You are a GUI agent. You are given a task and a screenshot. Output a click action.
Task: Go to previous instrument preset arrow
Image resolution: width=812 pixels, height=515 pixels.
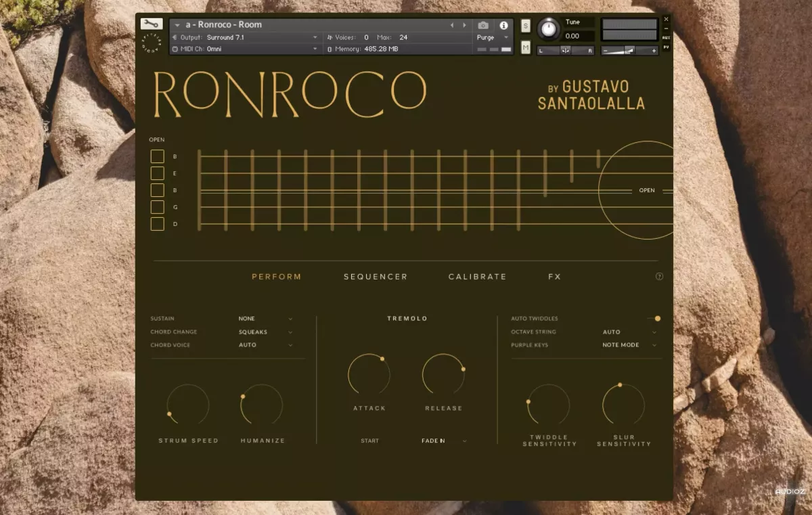click(452, 25)
